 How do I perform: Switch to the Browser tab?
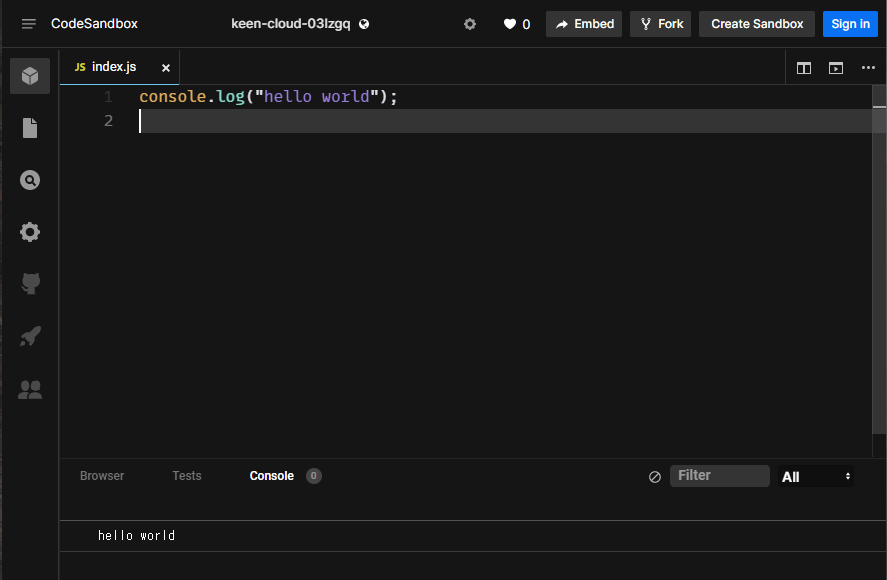tap(102, 476)
